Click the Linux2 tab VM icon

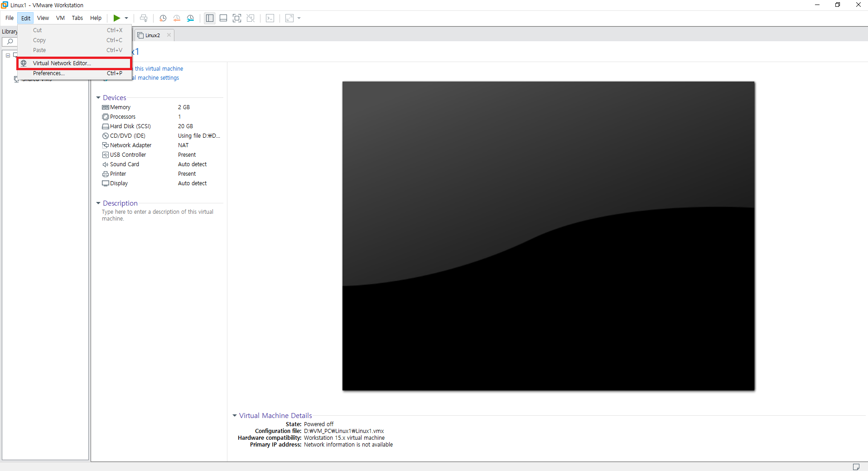click(140, 35)
